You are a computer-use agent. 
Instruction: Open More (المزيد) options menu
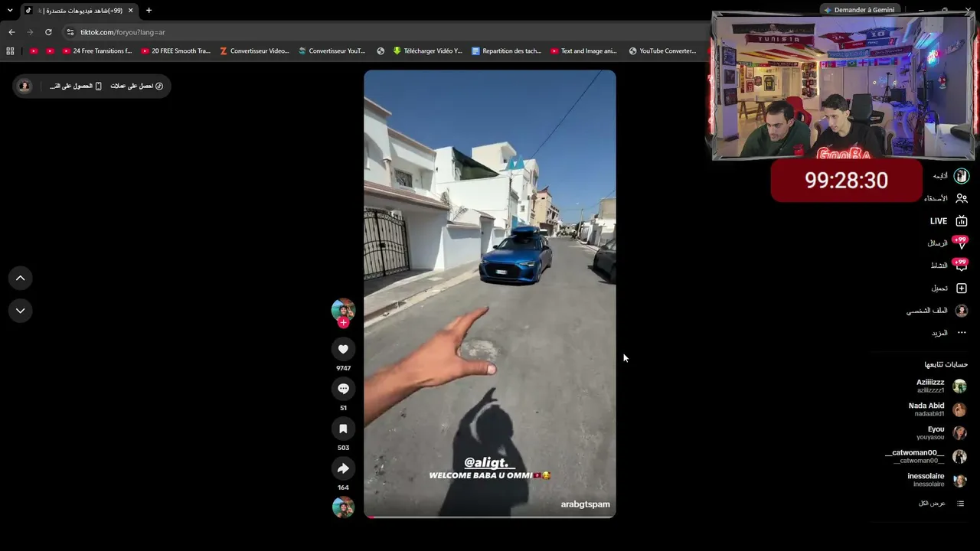tap(949, 333)
